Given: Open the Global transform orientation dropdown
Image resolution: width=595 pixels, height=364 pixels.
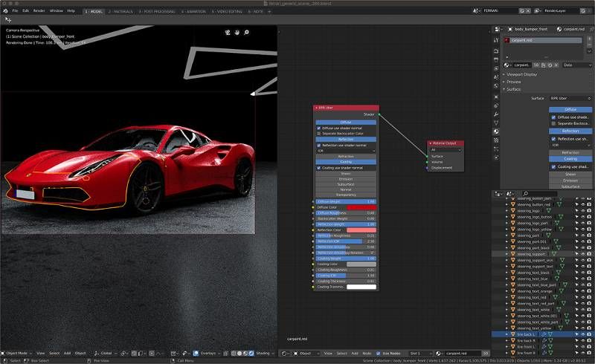Looking at the screenshot, I should pos(106,354).
